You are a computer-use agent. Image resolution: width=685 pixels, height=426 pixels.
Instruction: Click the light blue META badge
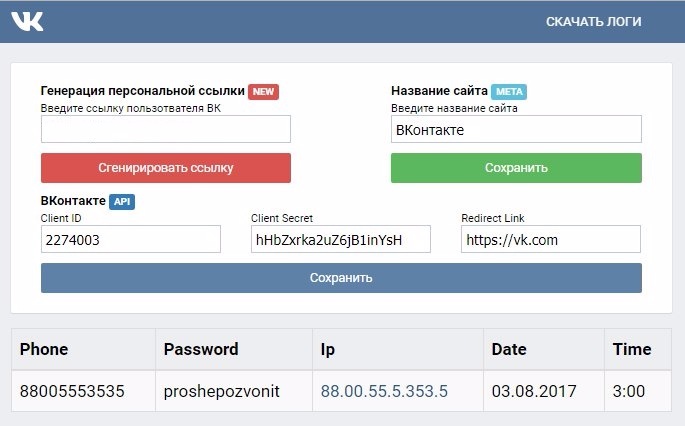[509, 92]
